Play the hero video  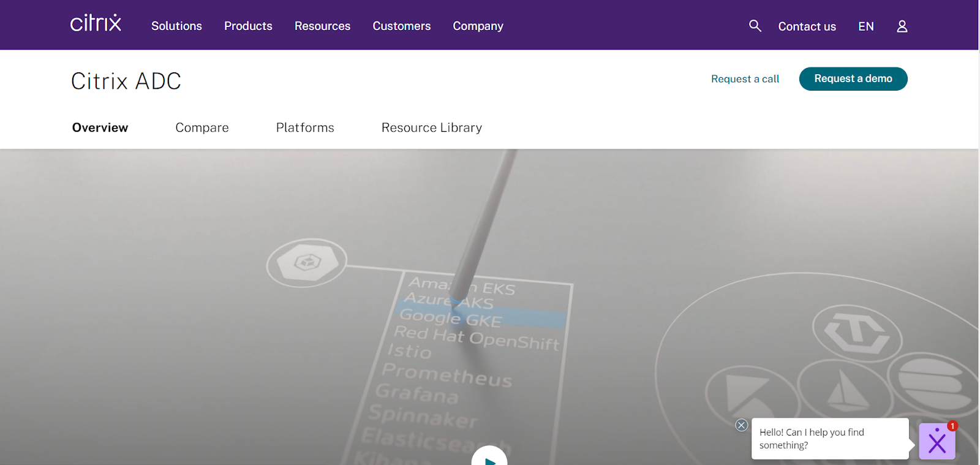[489, 456]
